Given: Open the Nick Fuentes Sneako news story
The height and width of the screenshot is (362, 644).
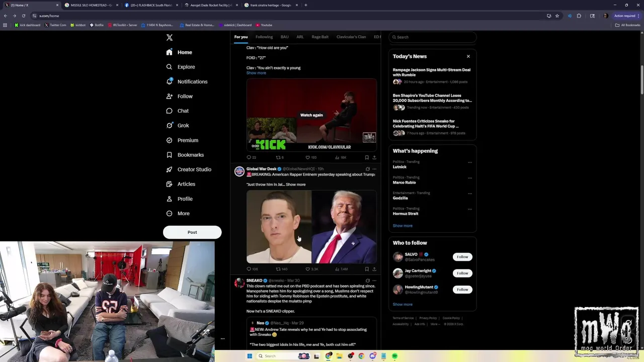Looking at the screenshot, I should click(x=432, y=127).
